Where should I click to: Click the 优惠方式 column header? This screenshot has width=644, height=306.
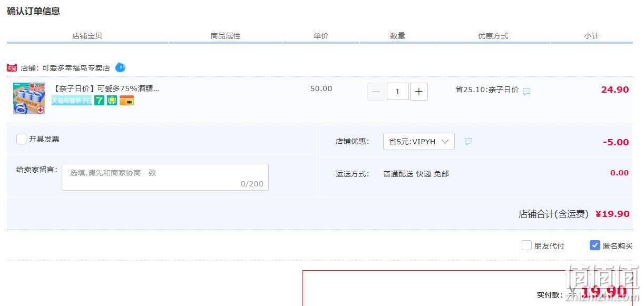pyautogui.click(x=493, y=36)
